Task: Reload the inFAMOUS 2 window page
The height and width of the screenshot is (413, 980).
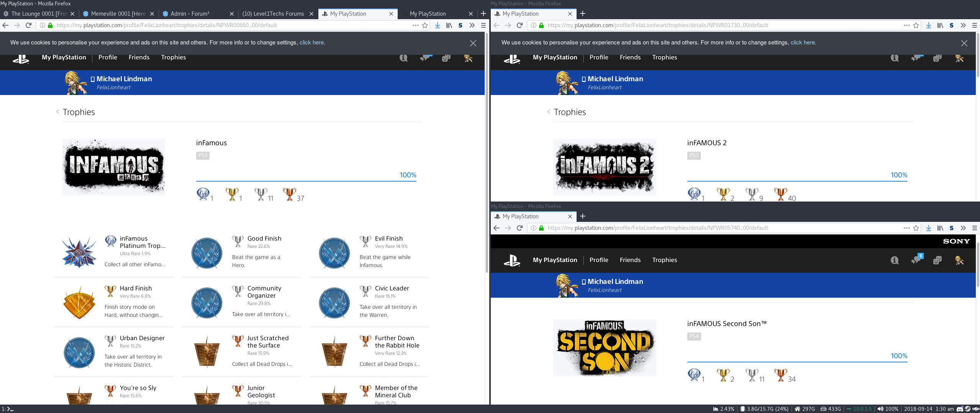Action: [x=519, y=25]
